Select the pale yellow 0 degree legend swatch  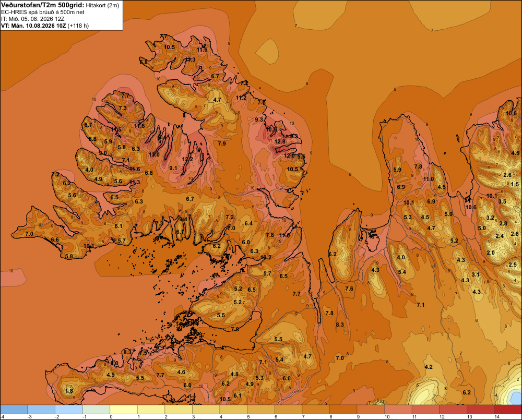coord(124,410)
